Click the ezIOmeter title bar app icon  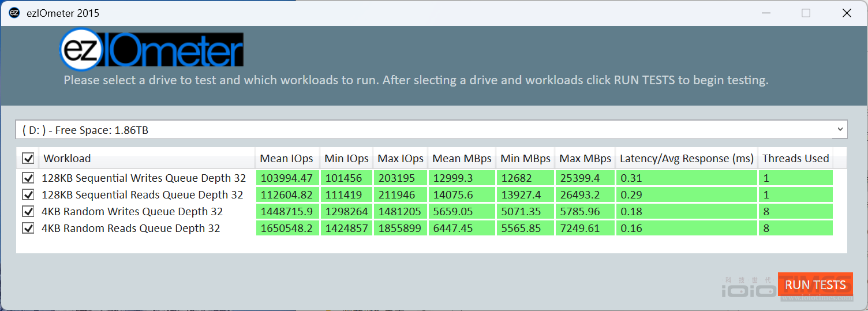14,13
